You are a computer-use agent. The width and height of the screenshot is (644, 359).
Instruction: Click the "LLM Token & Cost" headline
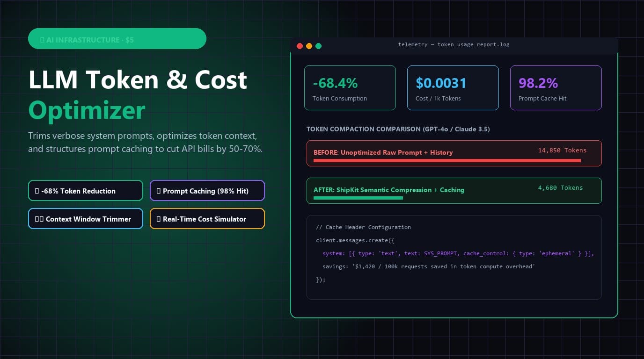coord(138,80)
